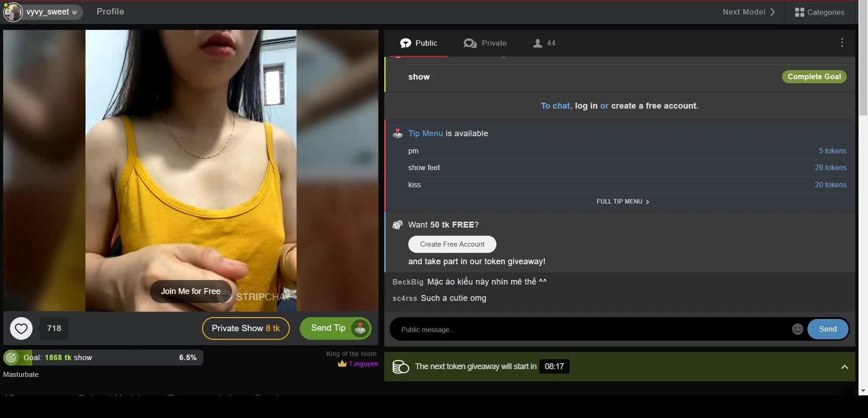
Task: Click the token giveaway coins icon
Action: tap(401, 367)
